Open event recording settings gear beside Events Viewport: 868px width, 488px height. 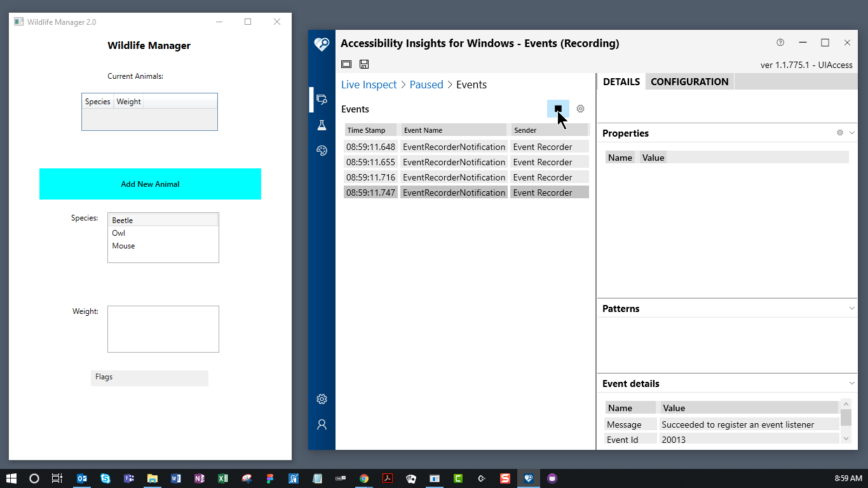point(580,109)
